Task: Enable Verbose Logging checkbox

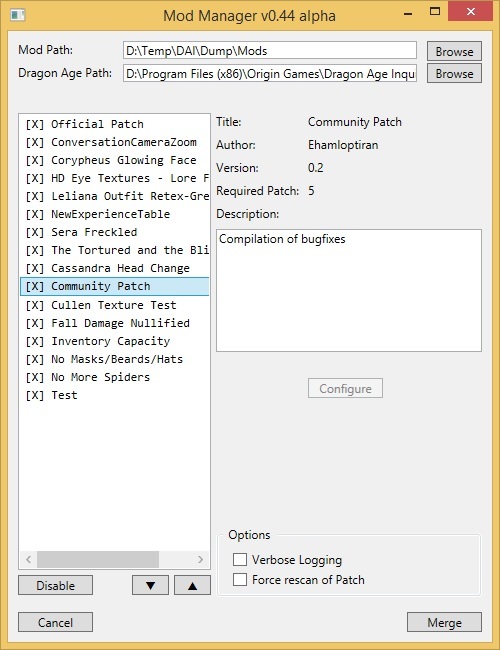Action: coord(240,559)
